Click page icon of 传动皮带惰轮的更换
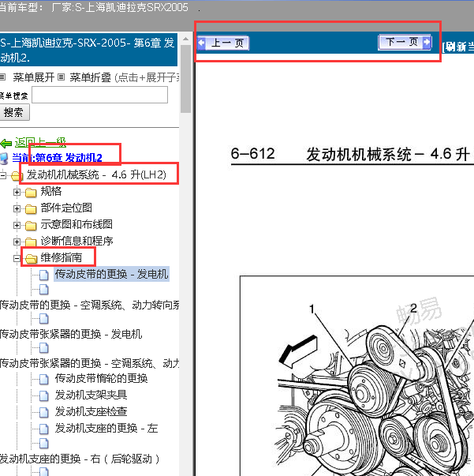The image size is (474, 476). click(x=44, y=379)
